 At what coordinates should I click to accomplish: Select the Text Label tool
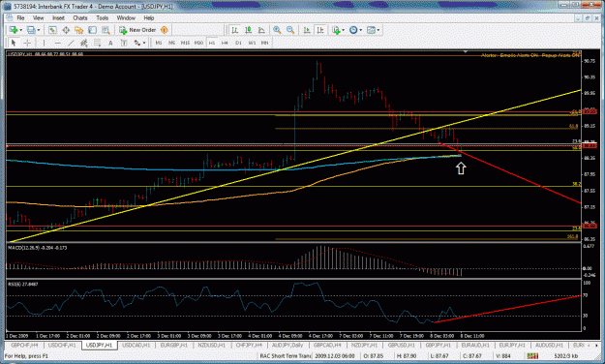pyautogui.click(x=124, y=43)
